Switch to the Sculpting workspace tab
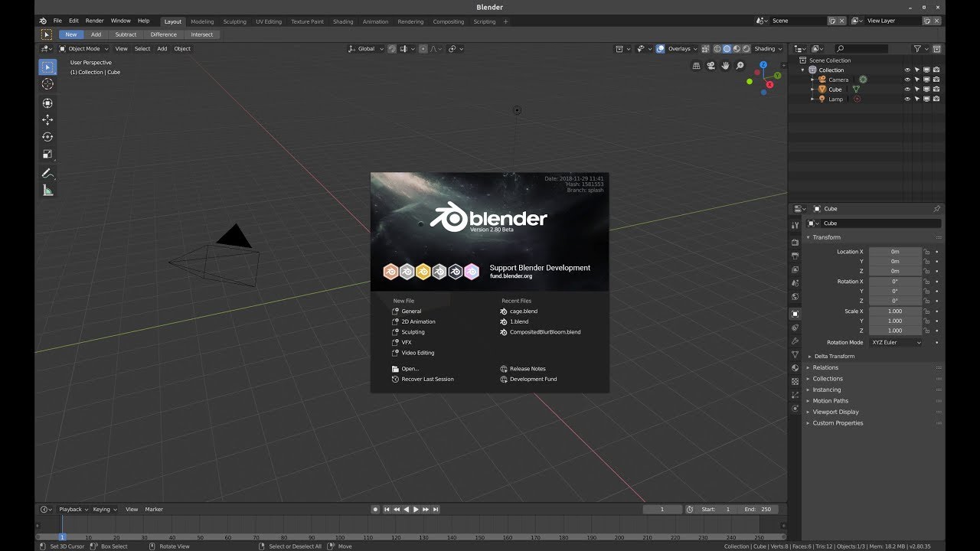980x551 pixels. click(x=234, y=21)
